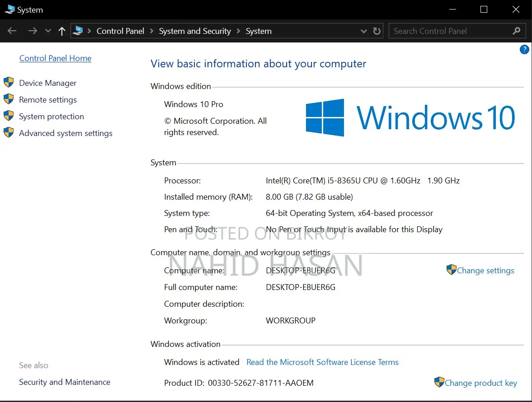Click shield icon beside Advanced system settings

pyautogui.click(x=9, y=132)
